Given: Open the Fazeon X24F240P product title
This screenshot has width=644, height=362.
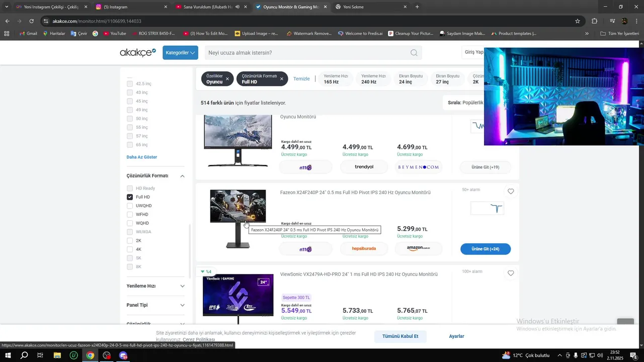Looking at the screenshot, I should pos(355,193).
